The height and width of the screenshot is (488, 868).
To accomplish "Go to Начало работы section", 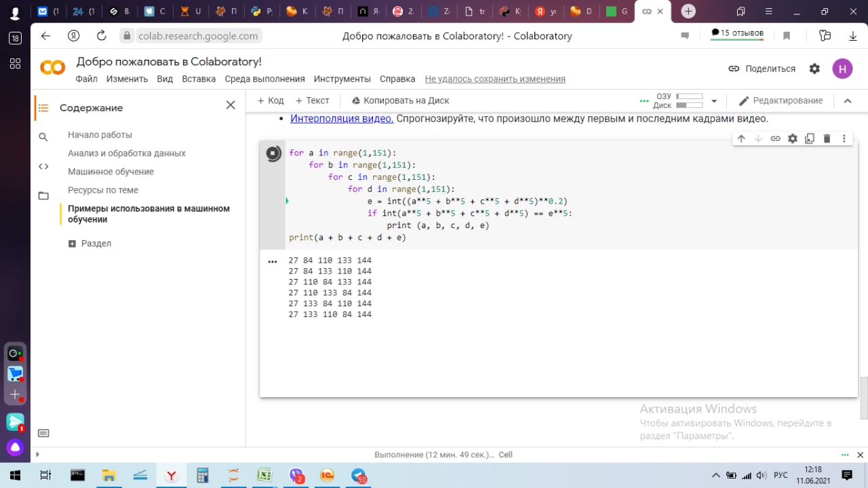I will (100, 135).
